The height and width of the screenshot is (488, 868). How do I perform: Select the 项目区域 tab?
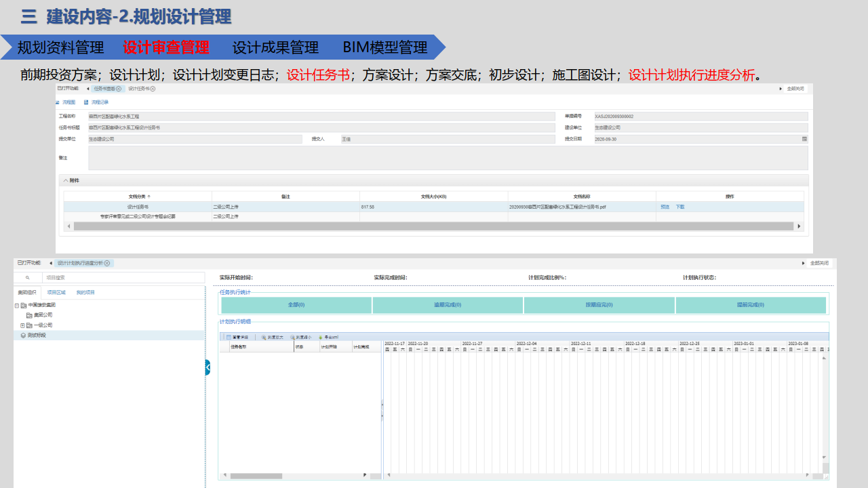56,293
